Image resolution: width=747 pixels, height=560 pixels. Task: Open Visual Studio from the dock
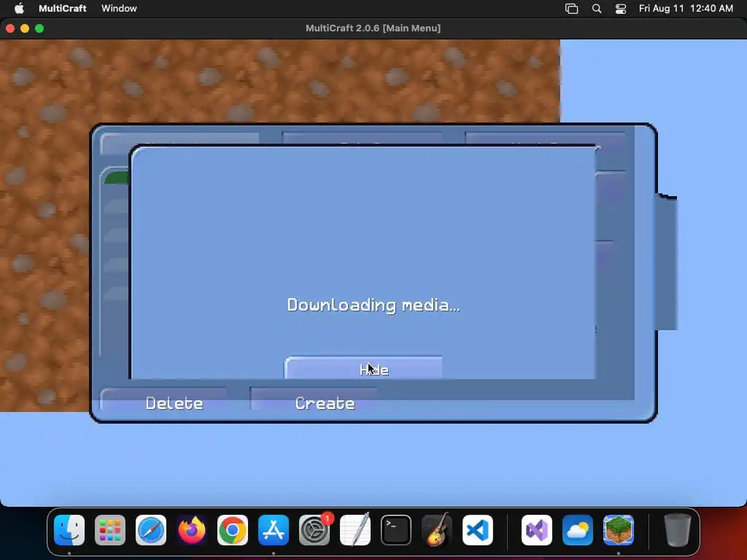pyautogui.click(x=537, y=530)
